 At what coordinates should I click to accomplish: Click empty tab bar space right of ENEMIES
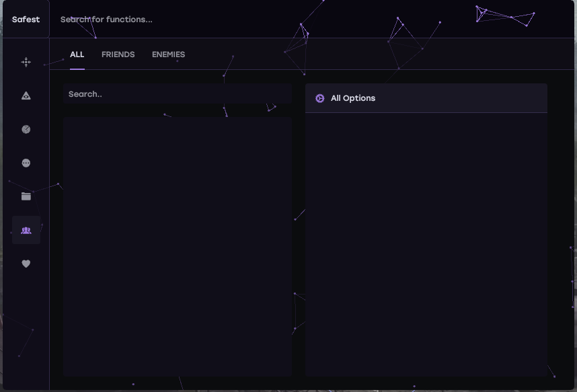(370, 54)
